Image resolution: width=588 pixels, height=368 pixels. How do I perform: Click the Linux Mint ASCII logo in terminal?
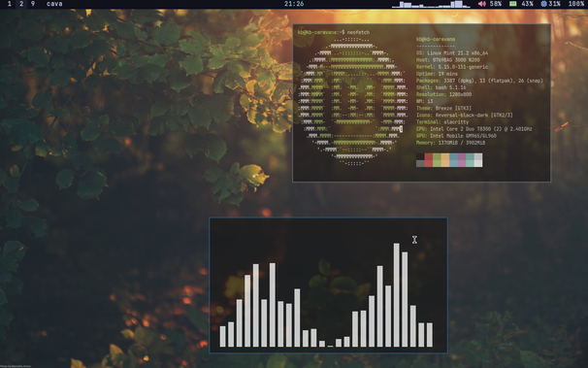[353, 101]
